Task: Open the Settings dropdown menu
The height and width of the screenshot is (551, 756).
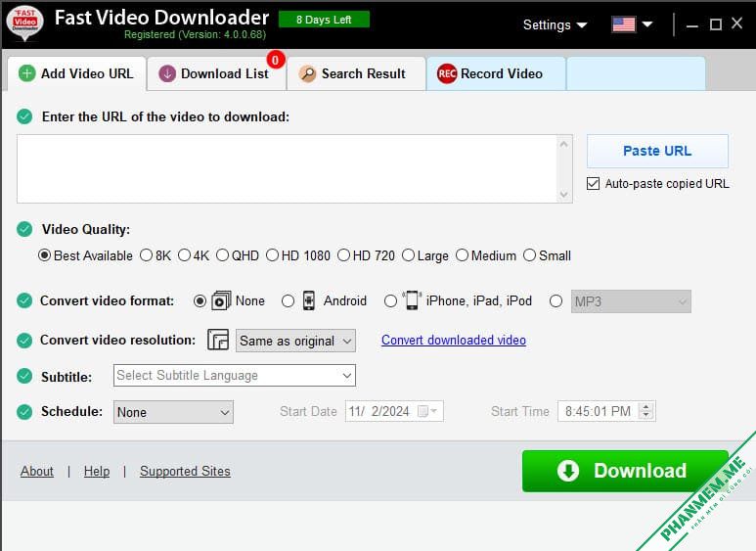Action: pyautogui.click(x=555, y=24)
